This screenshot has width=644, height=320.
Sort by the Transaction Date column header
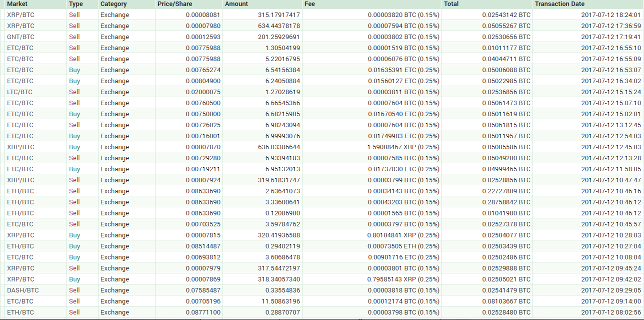559,4
